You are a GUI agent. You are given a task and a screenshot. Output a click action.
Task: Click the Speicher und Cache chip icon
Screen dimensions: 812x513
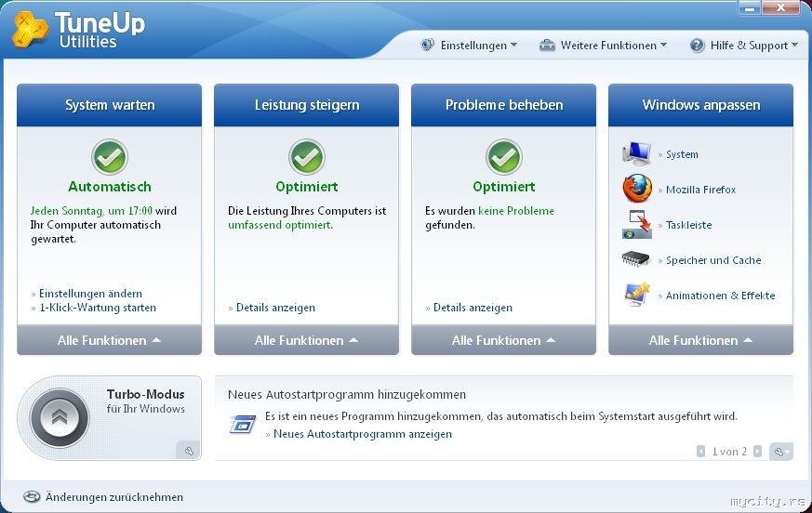636,259
